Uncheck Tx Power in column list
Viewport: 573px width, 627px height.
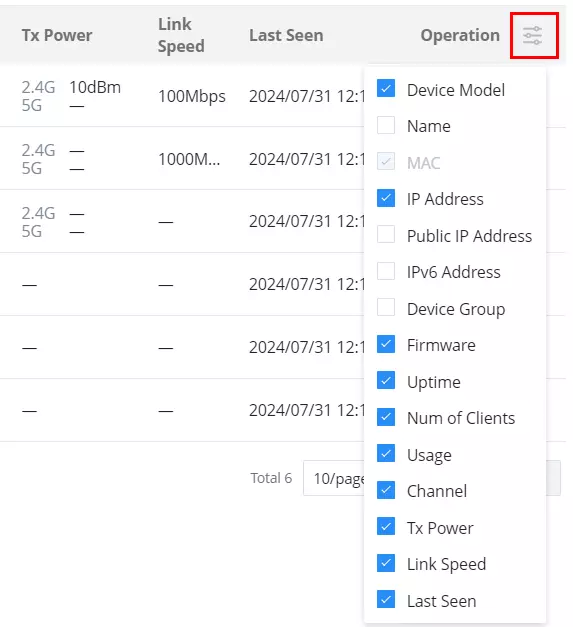click(386, 527)
